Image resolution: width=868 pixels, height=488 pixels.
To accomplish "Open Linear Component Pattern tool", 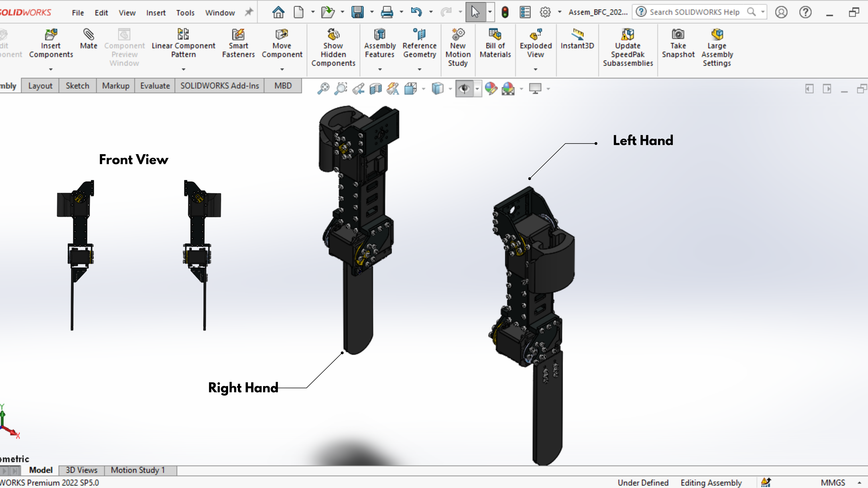I will click(183, 43).
